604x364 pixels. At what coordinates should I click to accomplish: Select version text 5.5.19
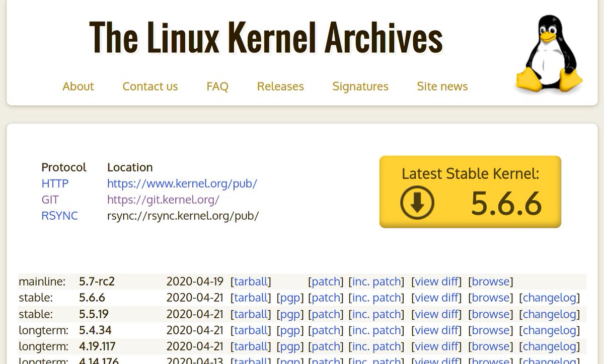click(94, 314)
